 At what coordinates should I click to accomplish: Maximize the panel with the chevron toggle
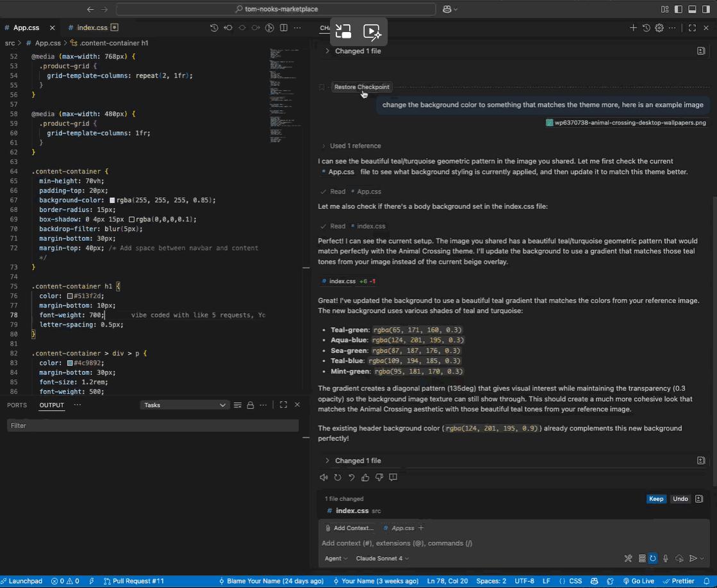283,404
